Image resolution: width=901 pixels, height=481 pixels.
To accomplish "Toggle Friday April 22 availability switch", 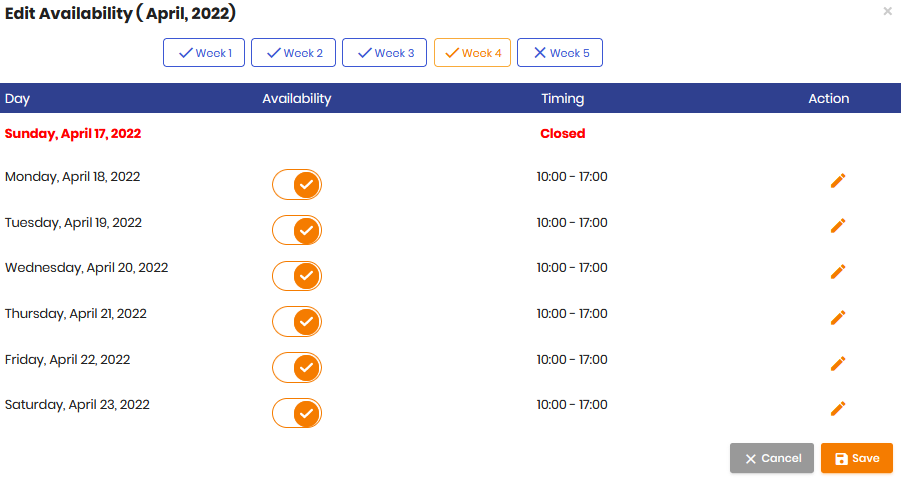I will coord(297,368).
